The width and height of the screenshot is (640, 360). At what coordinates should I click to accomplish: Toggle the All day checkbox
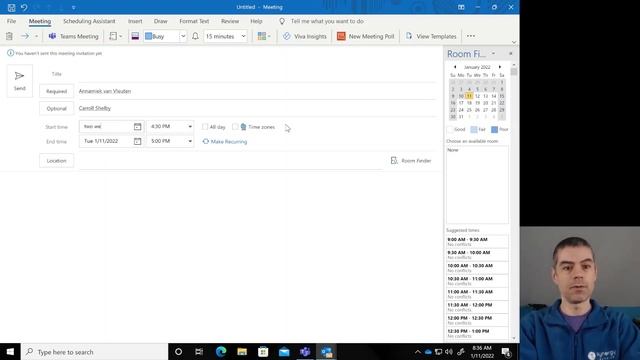pos(205,127)
